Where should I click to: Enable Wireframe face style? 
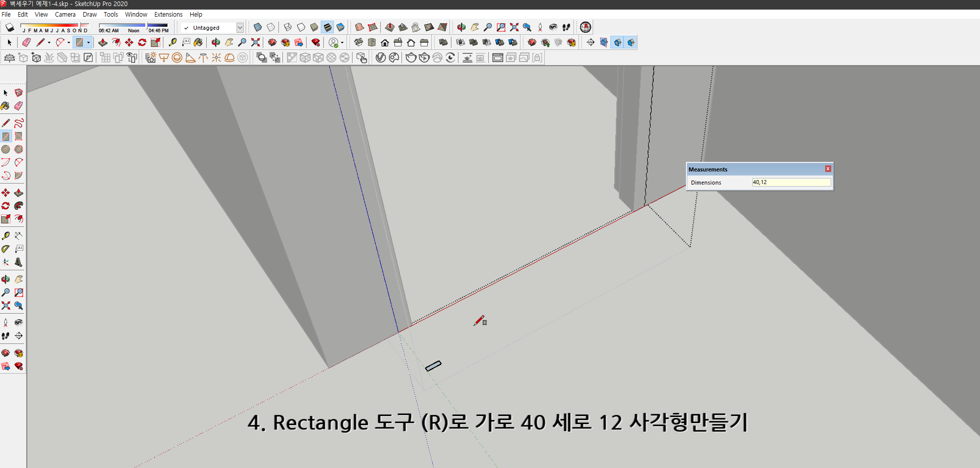[x=288, y=27]
